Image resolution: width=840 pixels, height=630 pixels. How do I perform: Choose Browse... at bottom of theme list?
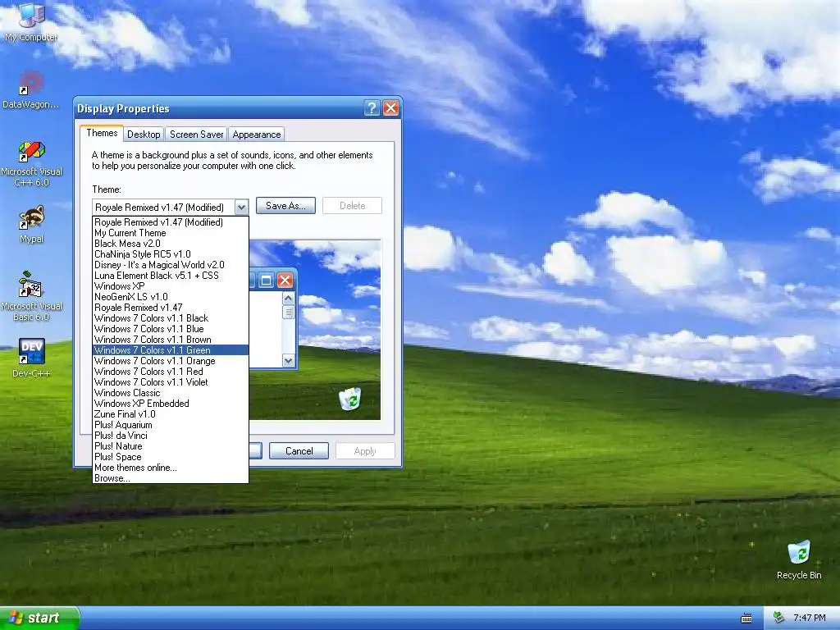(171, 478)
